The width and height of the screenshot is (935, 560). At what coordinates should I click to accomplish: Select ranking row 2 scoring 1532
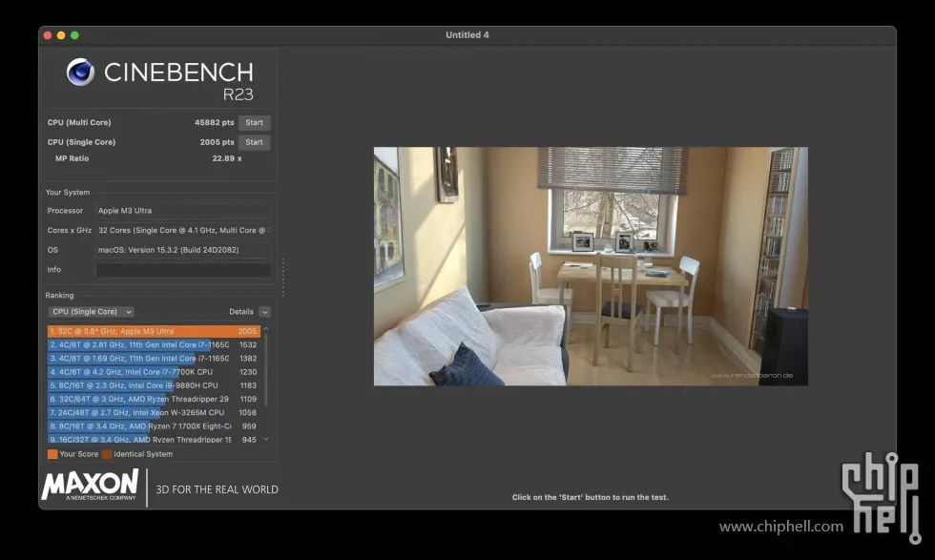(154, 345)
